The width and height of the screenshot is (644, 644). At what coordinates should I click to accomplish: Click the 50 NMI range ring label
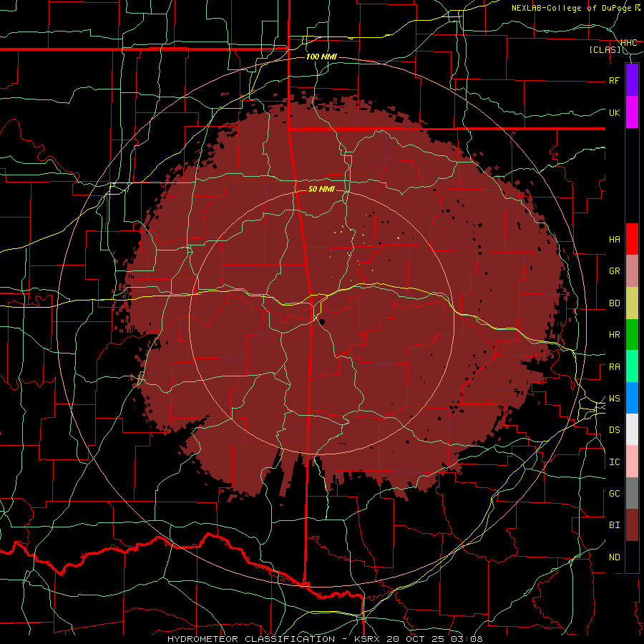tap(321, 189)
